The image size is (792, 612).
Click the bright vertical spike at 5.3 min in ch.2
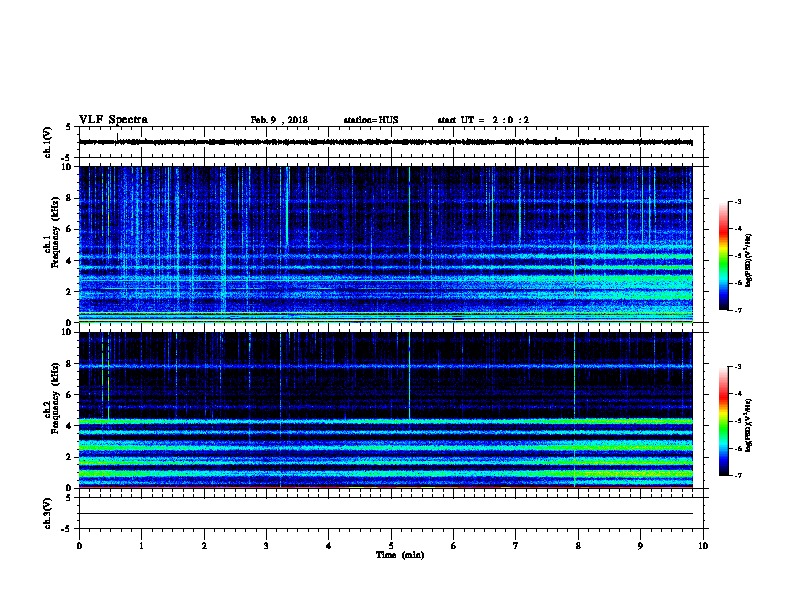(x=409, y=376)
